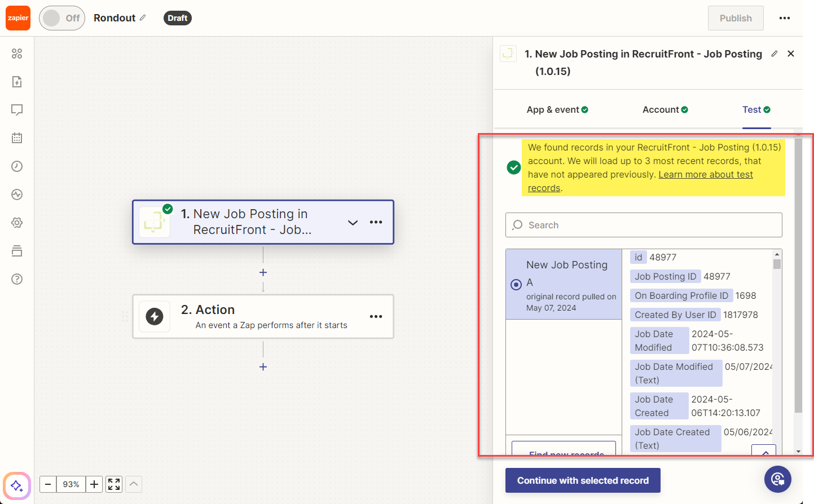Click the On Boarding Profile ID label

[681, 295]
